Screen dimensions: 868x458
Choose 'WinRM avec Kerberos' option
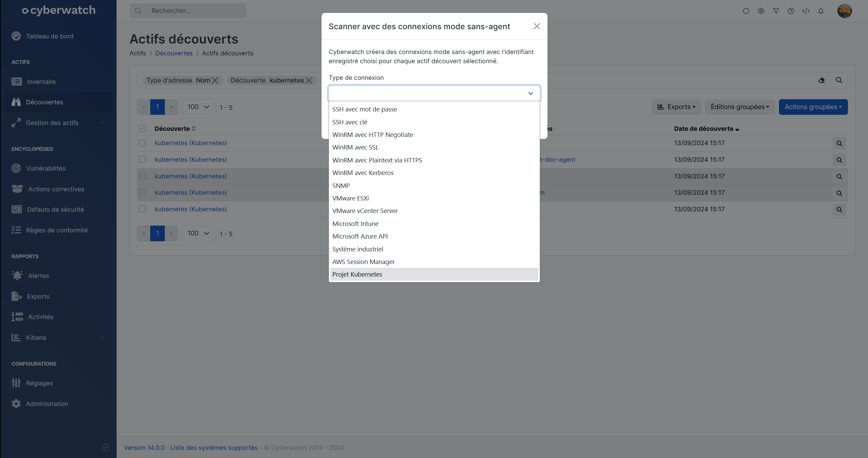point(434,173)
